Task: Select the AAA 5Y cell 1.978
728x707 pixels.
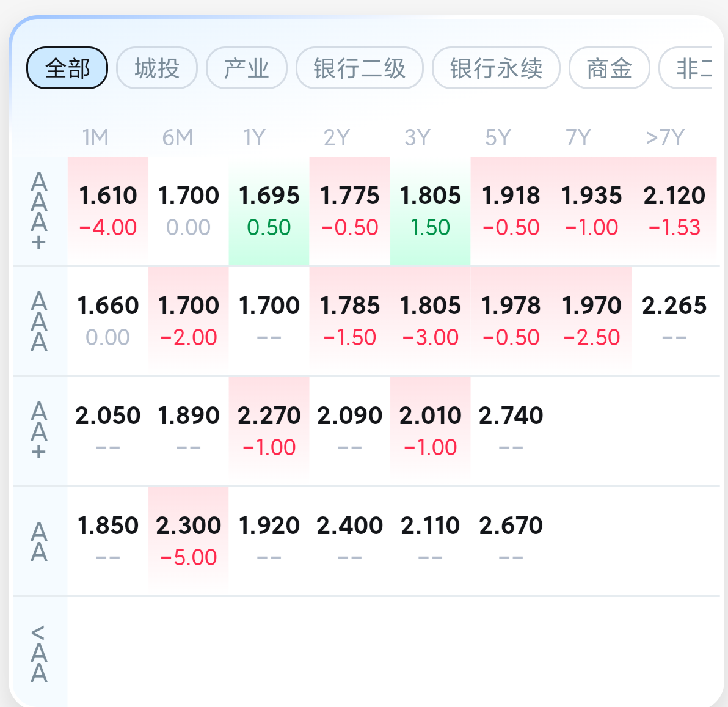Action: tap(511, 321)
